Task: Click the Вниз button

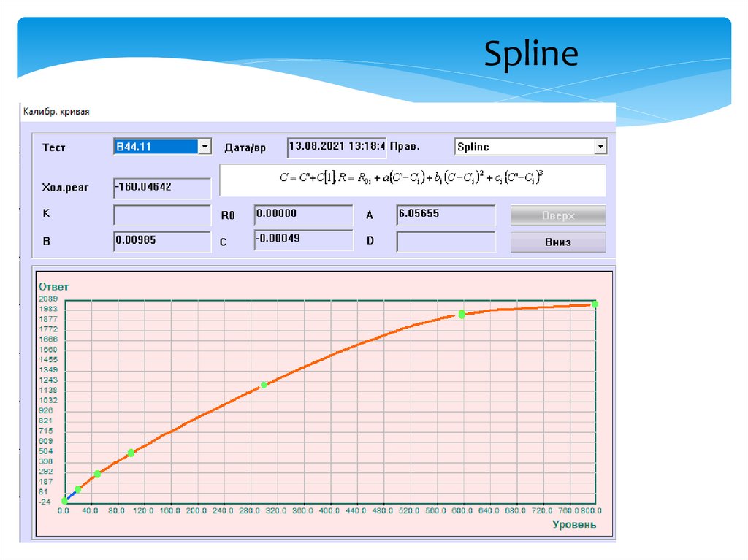Action: pyautogui.click(x=557, y=242)
